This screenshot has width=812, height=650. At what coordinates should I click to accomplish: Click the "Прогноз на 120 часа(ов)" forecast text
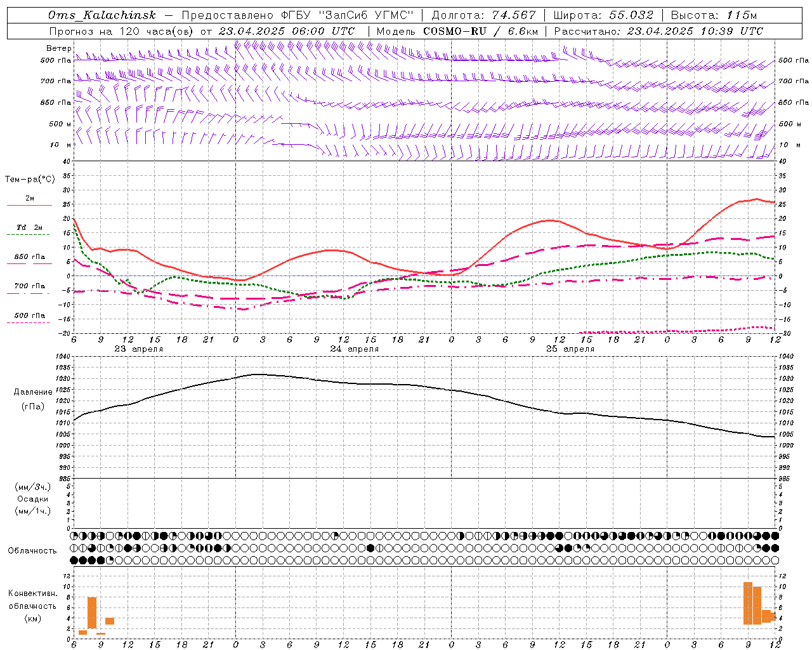tap(122, 31)
